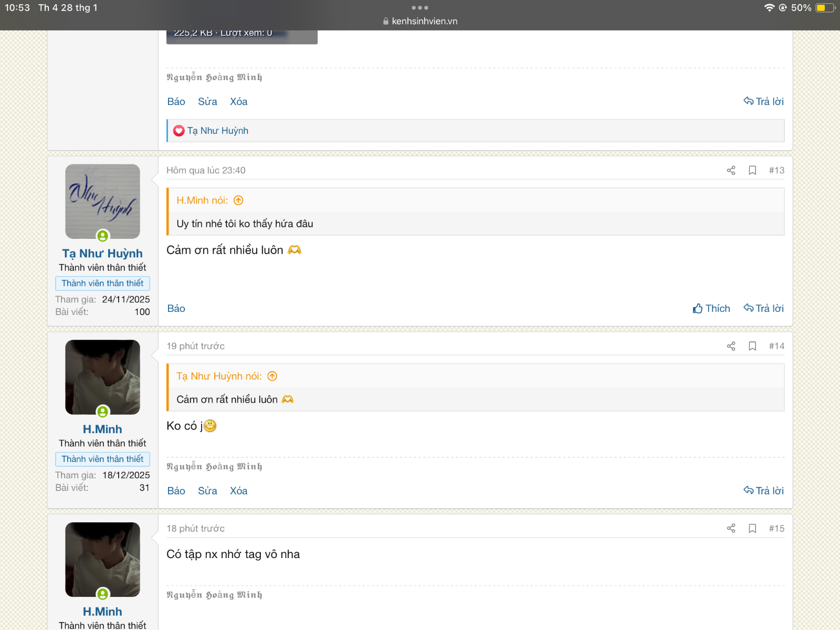Bookmark post #13
The image size is (840, 630).
pos(752,170)
